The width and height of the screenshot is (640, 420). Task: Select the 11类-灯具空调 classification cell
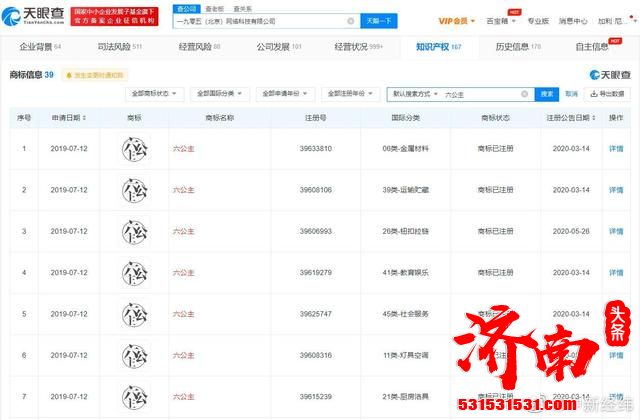(x=405, y=356)
